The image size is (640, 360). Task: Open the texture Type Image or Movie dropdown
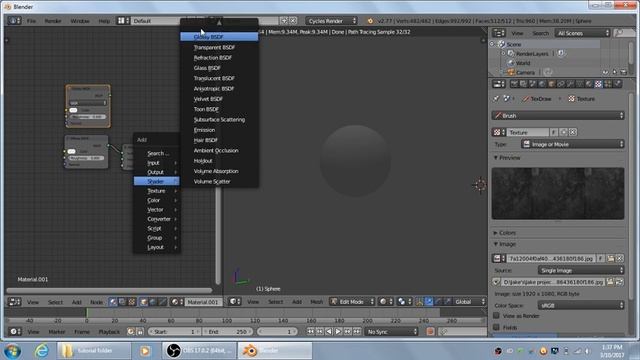point(573,144)
